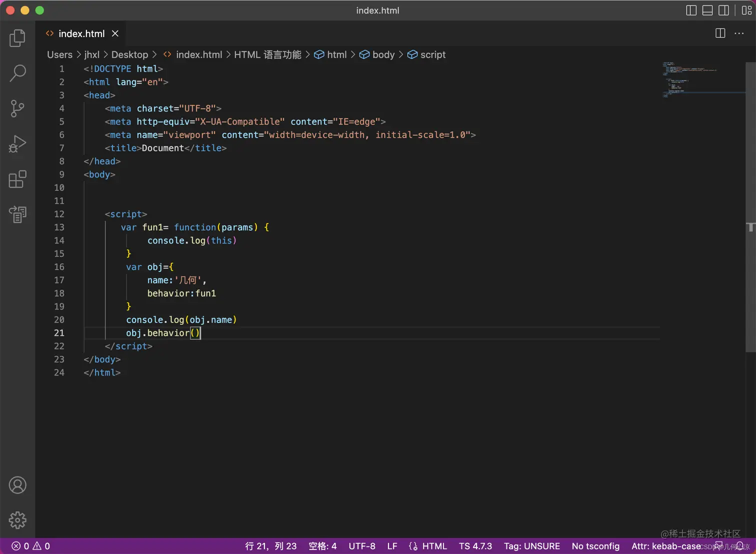Open the Explorer view in activity bar

pos(17,38)
